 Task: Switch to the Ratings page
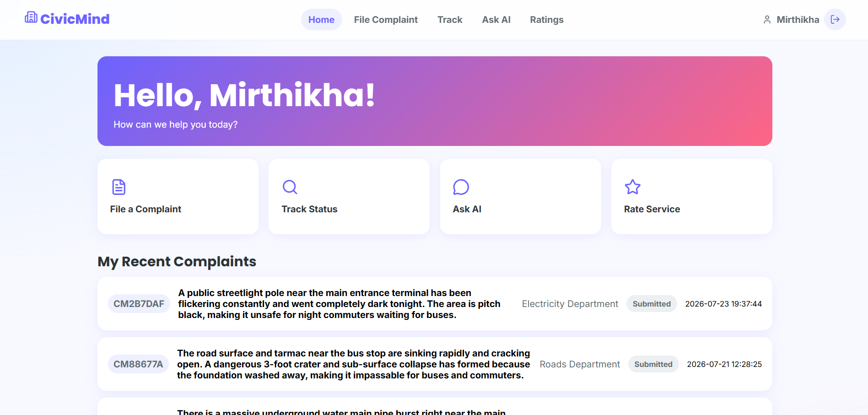(x=547, y=20)
